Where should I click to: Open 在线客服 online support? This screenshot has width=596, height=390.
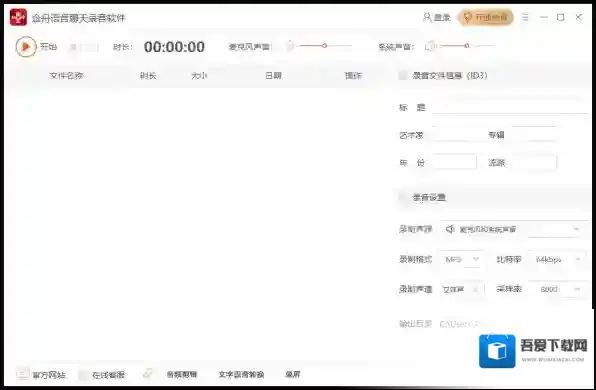click(x=108, y=375)
